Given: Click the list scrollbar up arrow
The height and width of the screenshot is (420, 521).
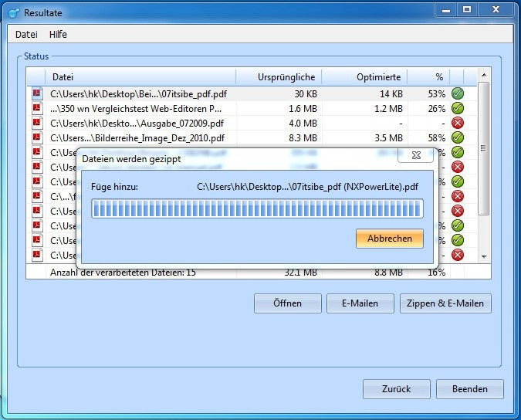Looking at the screenshot, I should pos(484,76).
